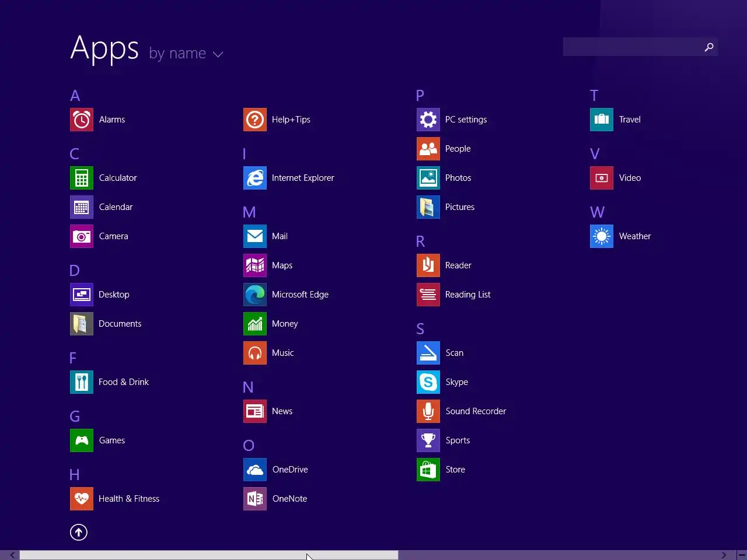
Task: Launch the Skype icon
Action: (428, 382)
